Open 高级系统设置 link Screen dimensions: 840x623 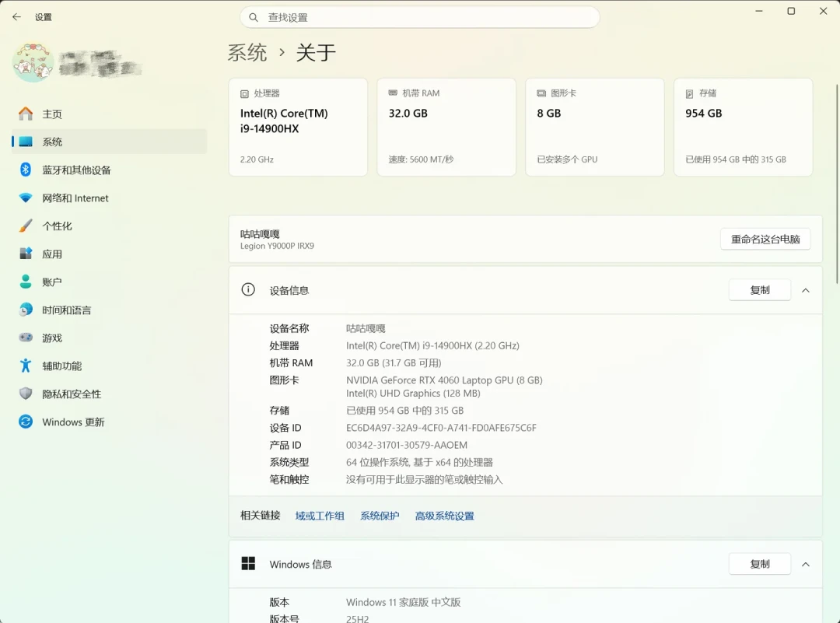(445, 516)
